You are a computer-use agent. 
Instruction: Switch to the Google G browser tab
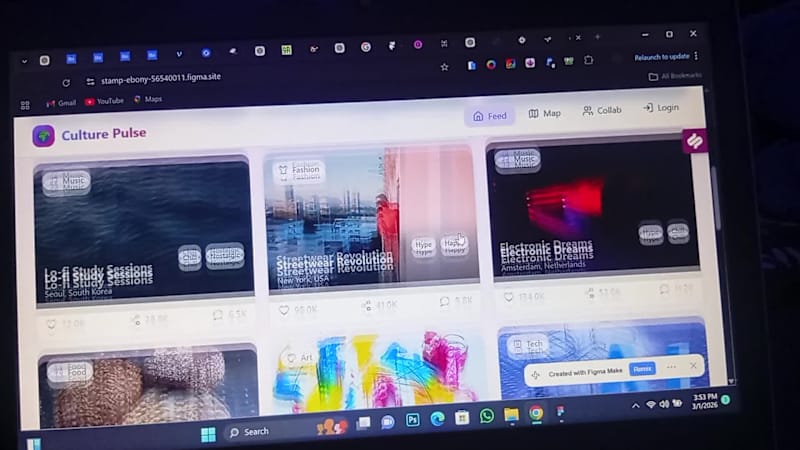[x=365, y=47]
